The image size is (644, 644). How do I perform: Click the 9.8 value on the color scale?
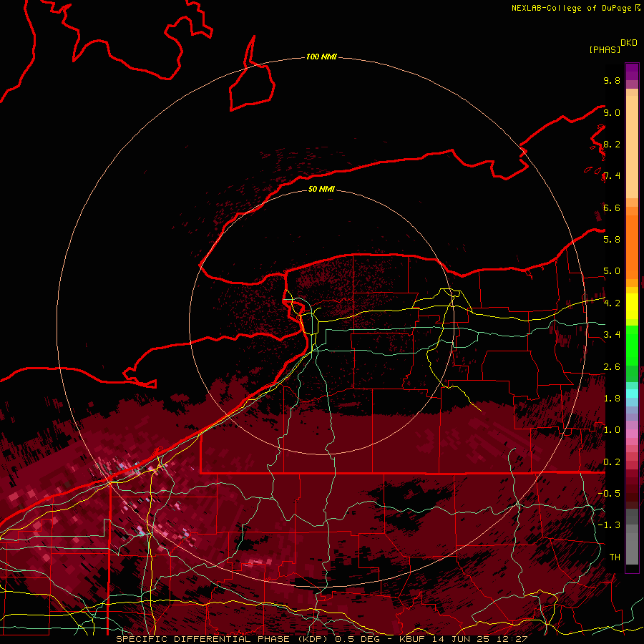click(612, 80)
